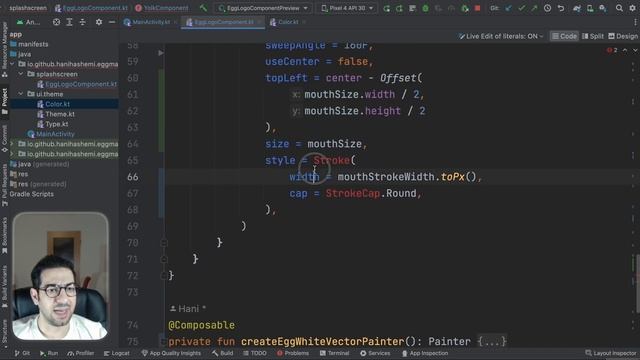Image resolution: width=640 pixels, height=360 pixels.
Task: Expand the first collapsed io.github.hanihashemi test package
Action: 12,144
